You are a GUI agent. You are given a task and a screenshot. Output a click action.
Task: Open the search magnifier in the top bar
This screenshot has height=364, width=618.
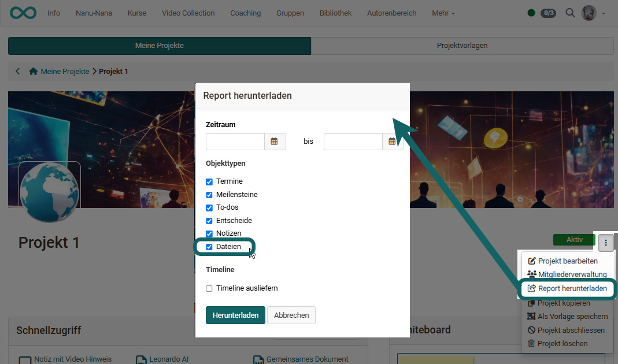[x=570, y=13]
